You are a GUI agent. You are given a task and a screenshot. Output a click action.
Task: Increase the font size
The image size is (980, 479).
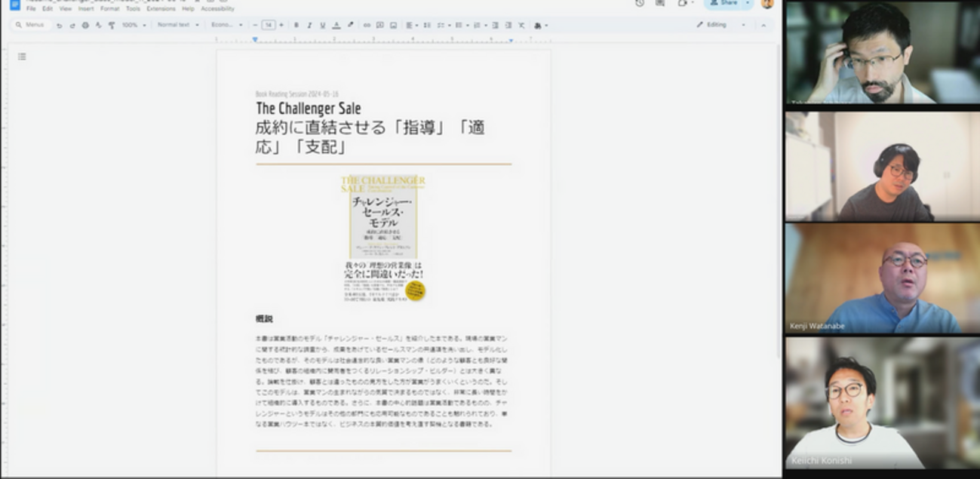coord(281,25)
